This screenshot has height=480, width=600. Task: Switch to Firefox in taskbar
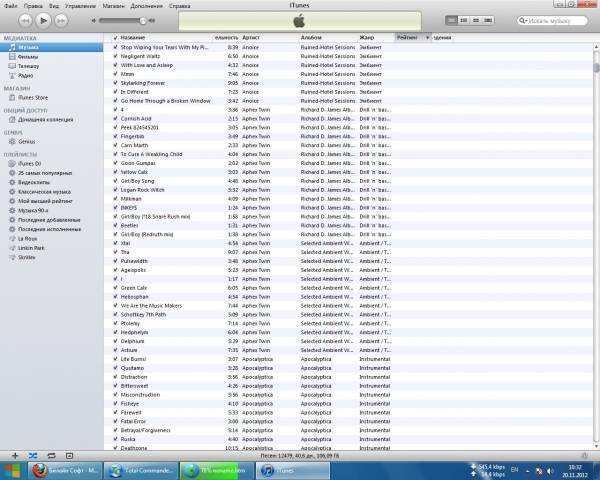64,470
